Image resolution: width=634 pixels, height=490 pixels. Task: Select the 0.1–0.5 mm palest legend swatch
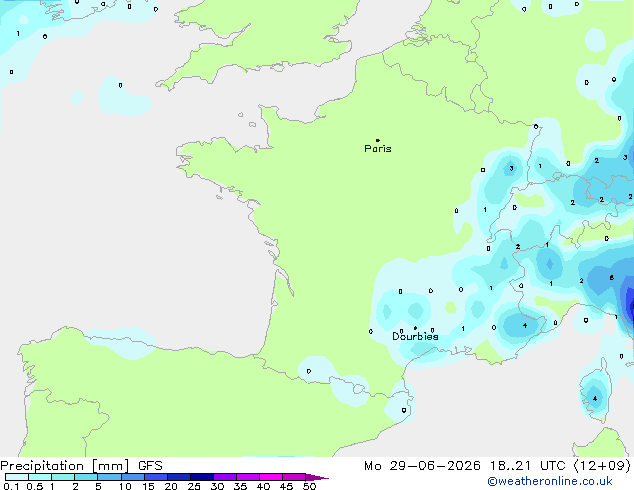click(x=17, y=477)
